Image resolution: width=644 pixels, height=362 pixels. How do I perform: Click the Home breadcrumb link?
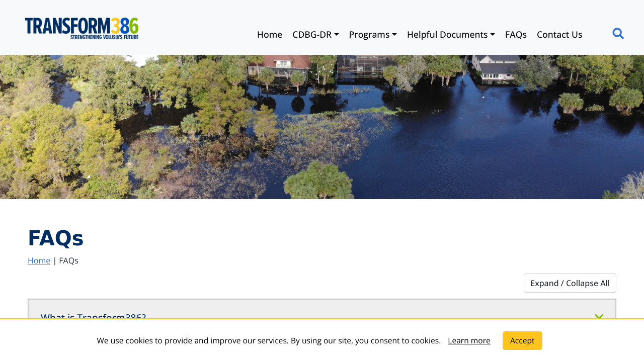click(x=39, y=260)
